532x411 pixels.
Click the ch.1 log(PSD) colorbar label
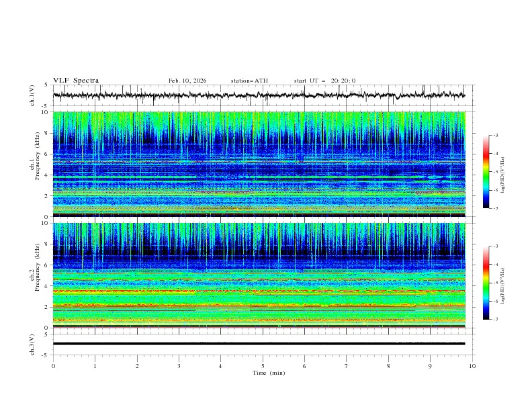click(503, 175)
